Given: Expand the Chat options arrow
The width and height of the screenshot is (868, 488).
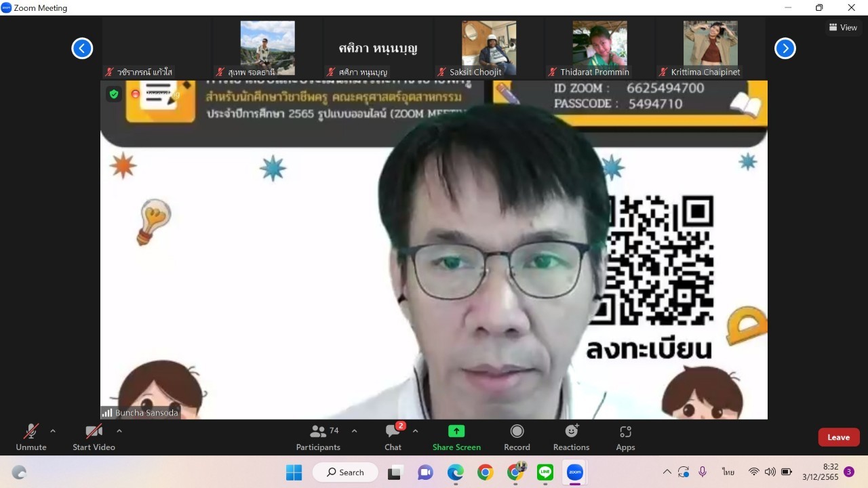Looking at the screenshot, I should [415, 430].
